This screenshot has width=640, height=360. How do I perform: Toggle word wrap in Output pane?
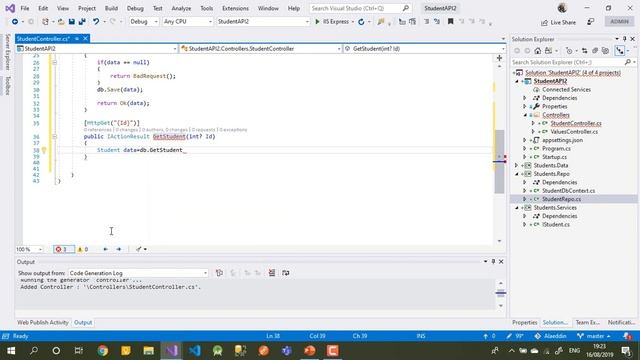pyautogui.click(x=286, y=273)
